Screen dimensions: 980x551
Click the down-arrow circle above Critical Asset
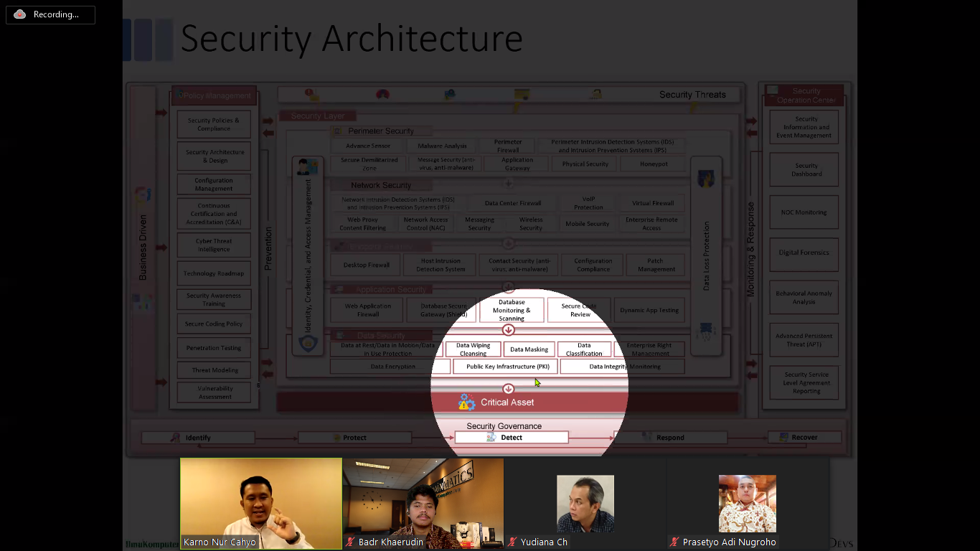click(508, 389)
